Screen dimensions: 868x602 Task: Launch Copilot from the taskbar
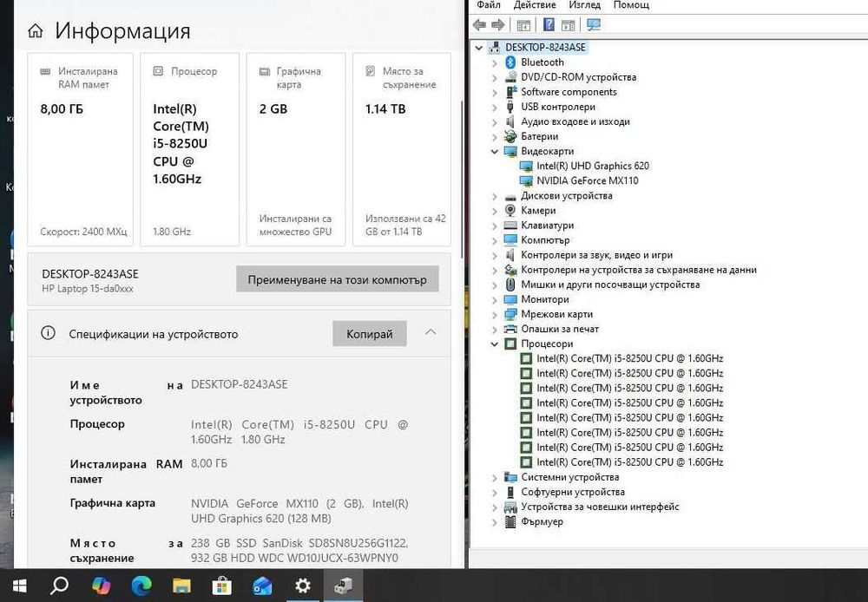click(x=101, y=586)
